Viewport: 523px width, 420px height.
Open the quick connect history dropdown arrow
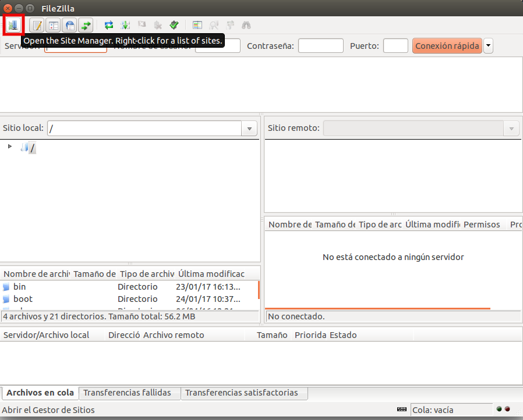488,45
